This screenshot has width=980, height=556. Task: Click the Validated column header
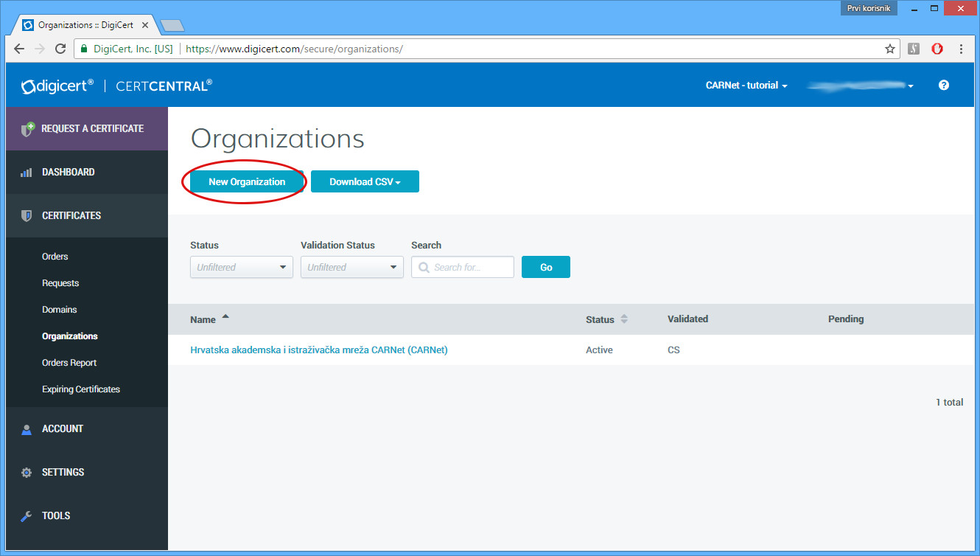click(x=687, y=319)
